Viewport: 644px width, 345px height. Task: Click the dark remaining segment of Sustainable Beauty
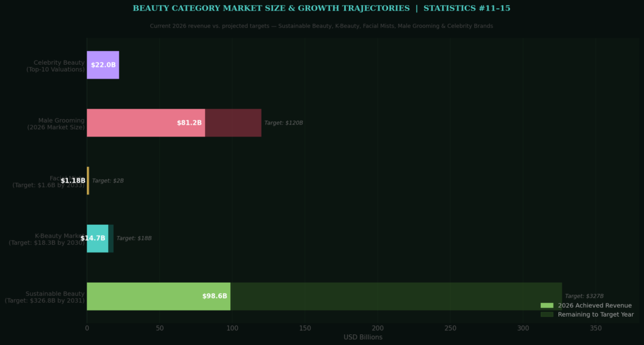pyautogui.click(x=396, y=296)
